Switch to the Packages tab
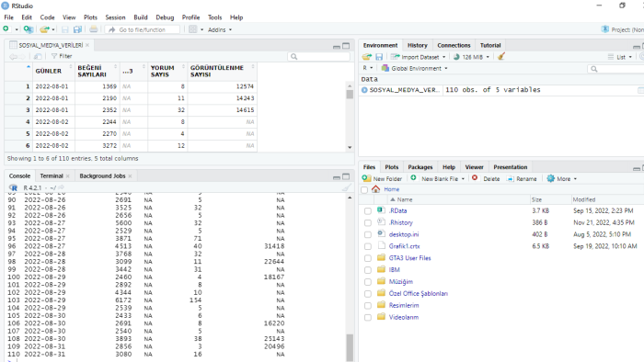 420,167
